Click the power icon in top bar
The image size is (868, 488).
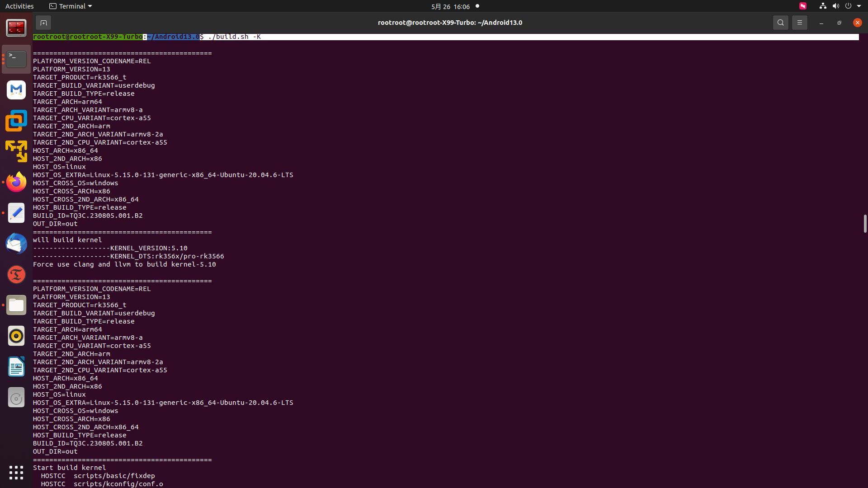pos(848,6)
